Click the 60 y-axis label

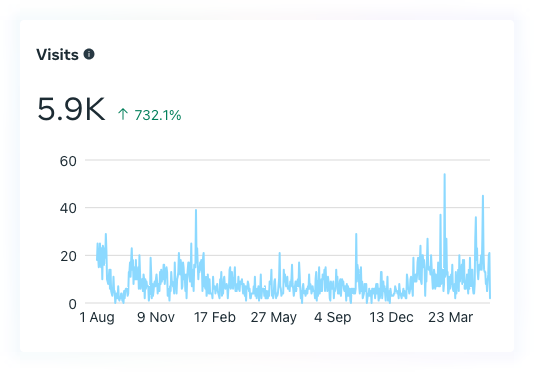68,161
